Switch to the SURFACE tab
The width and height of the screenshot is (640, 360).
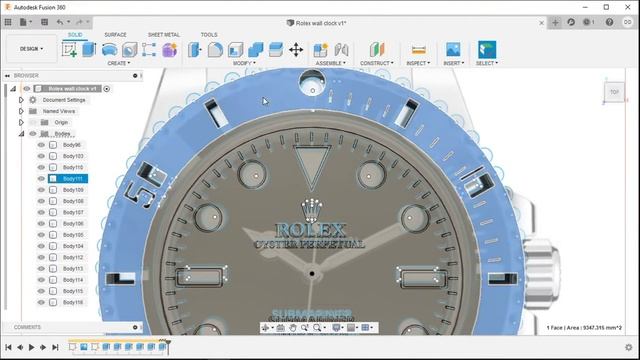tap(115, 35)
